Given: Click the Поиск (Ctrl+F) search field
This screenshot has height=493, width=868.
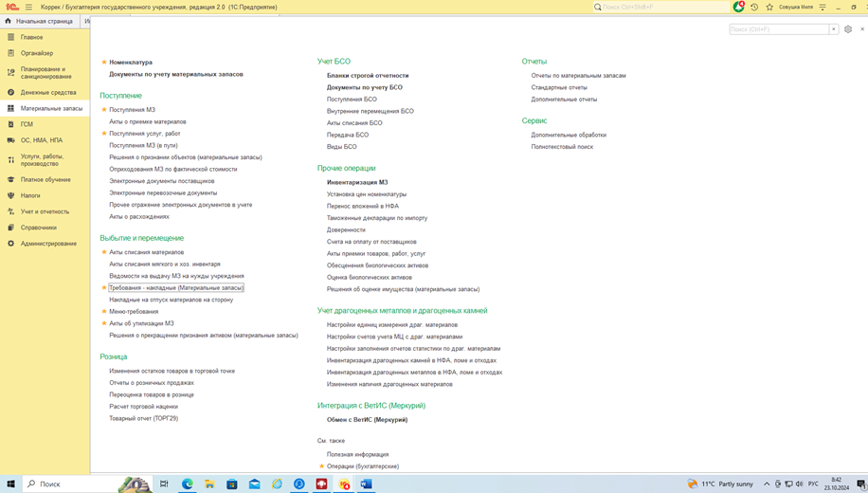Looking at the screenshot, I should click(779, 29).
